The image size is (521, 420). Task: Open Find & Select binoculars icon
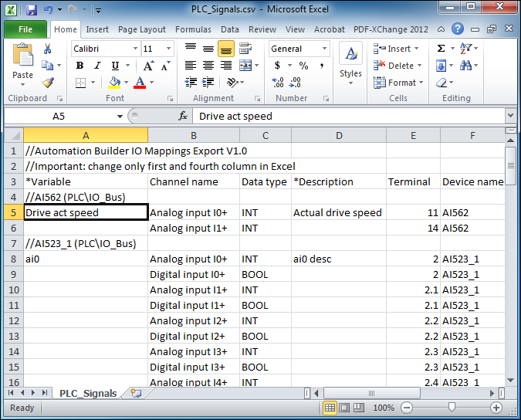point(466,66)
